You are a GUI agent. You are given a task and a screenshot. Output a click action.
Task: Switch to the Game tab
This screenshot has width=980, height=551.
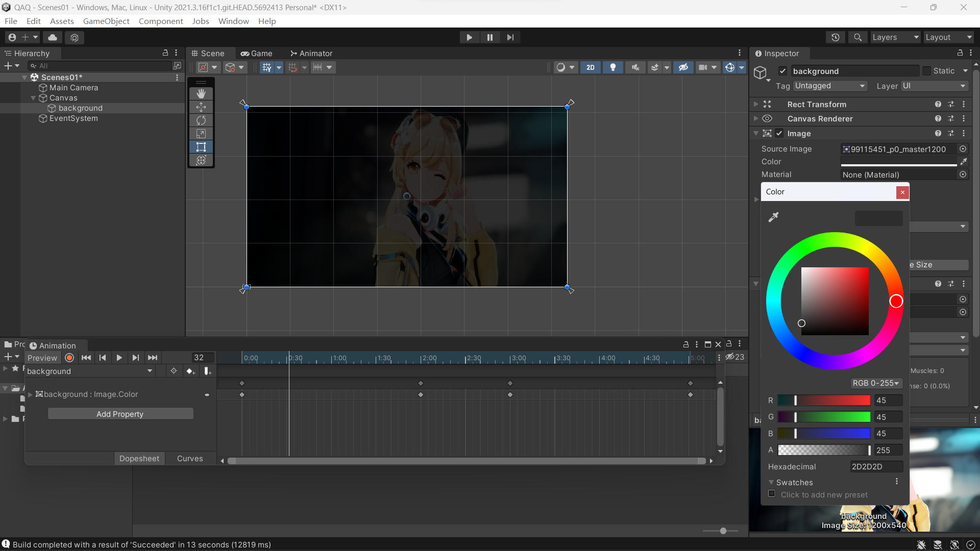pos(257,53)
